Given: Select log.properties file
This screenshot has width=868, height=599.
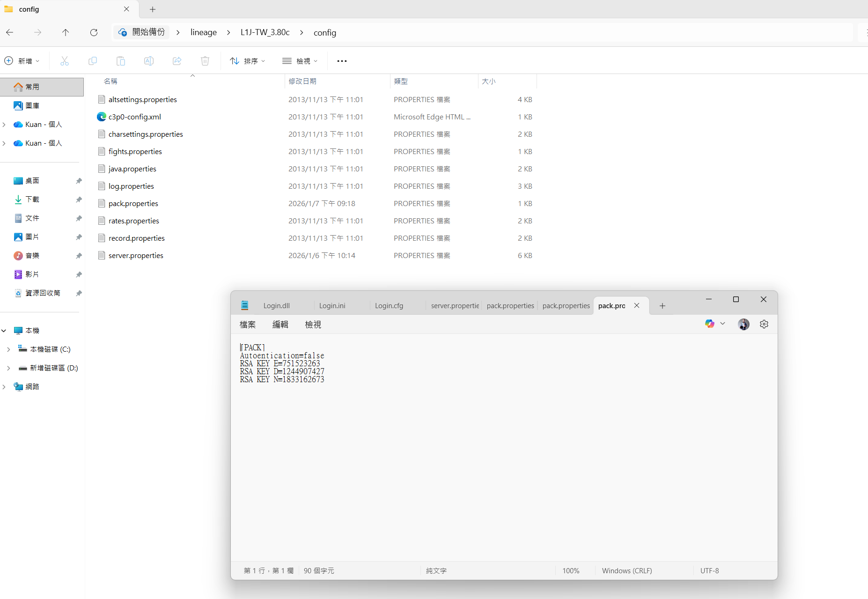Looking at the screenshot, I should 131,186.
